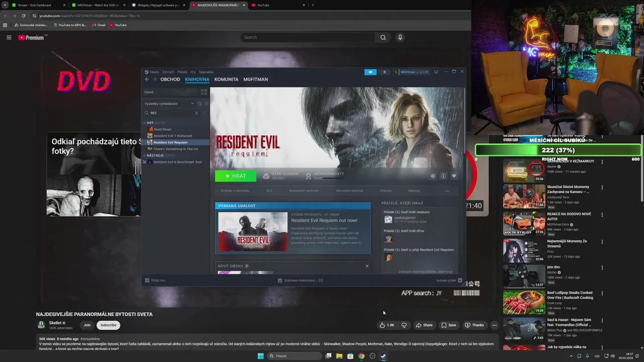Open Steam Big Picture monitor icon

point(436,72)
